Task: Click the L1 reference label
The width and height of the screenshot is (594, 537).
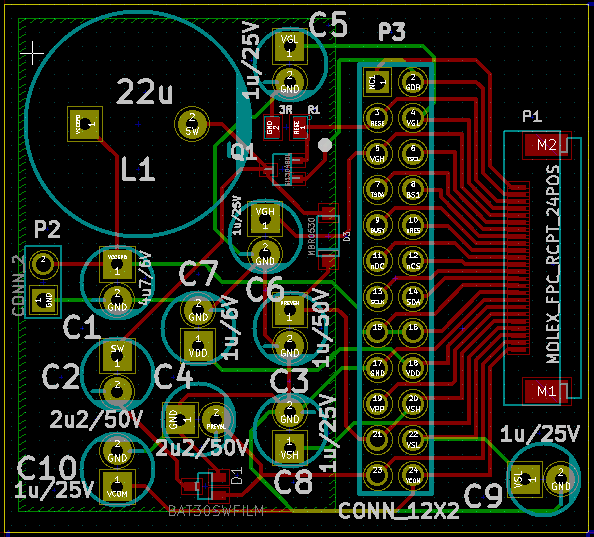Action: [138, 169]
